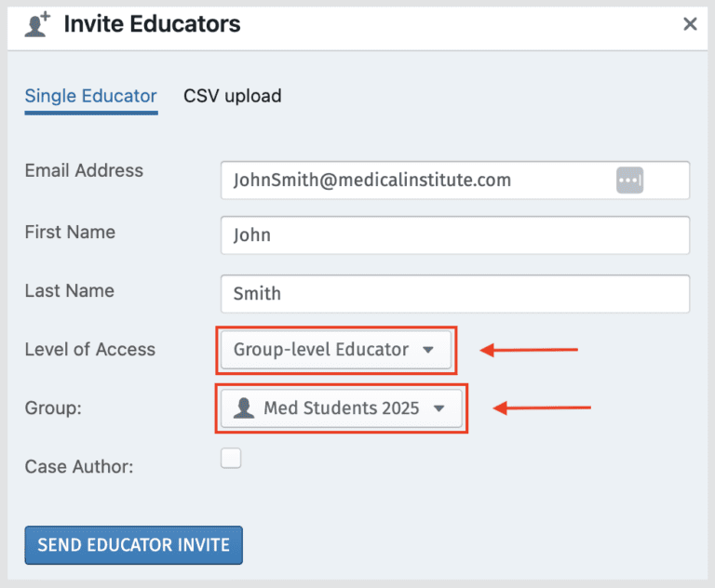Expand the Med Students 2025 group dropdown
Screen dimensions: 715x588
tap(341, 408)
